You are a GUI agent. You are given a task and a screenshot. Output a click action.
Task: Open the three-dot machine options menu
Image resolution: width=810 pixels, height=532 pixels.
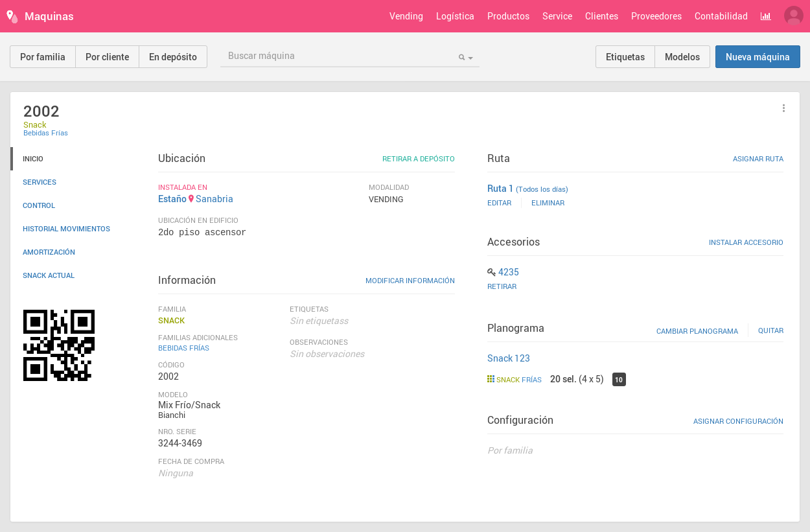click(x=783, y=108)
